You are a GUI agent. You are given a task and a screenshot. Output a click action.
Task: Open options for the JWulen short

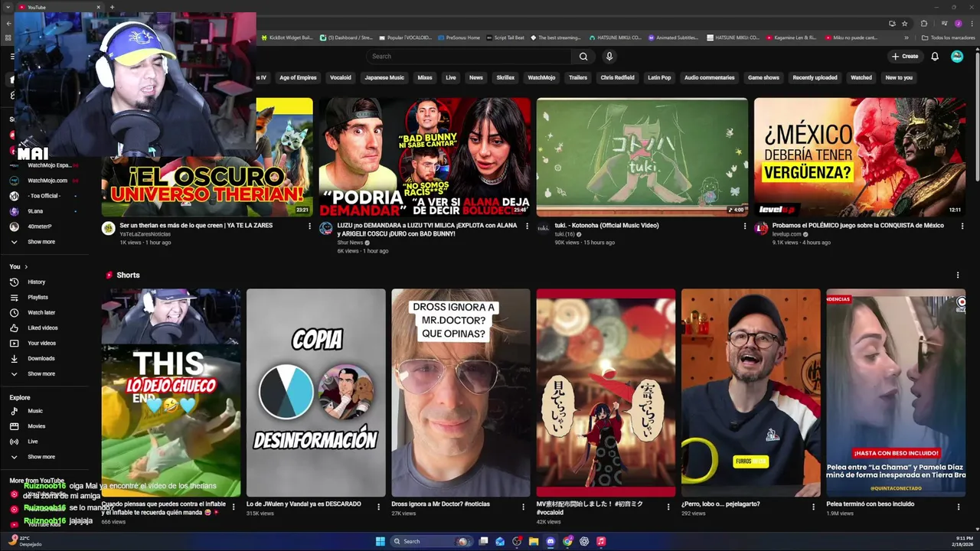[378, 506]
